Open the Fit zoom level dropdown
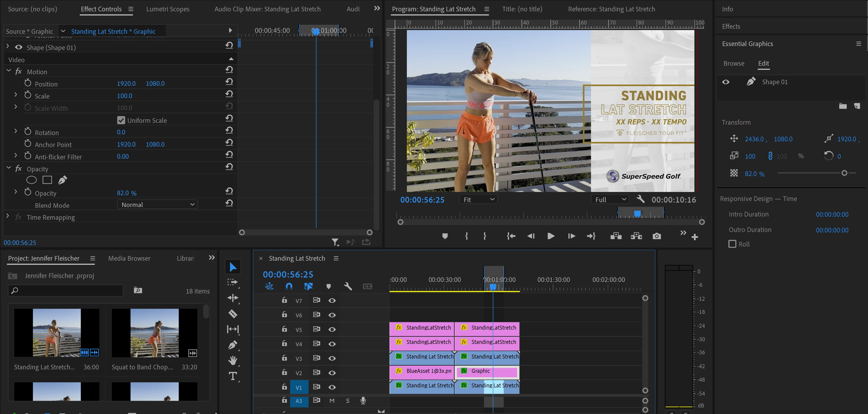 pyautogui.click(x=478, y=200)
